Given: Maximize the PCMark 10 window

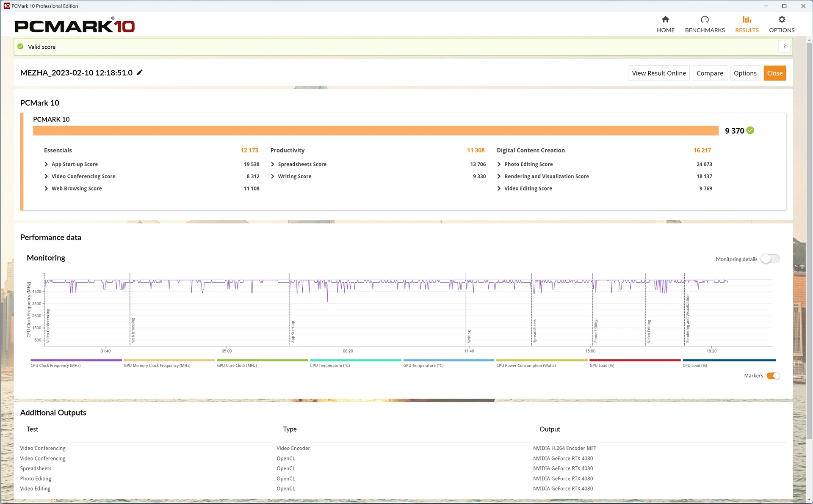Looking at the screenshot, I should click(784, 6).
